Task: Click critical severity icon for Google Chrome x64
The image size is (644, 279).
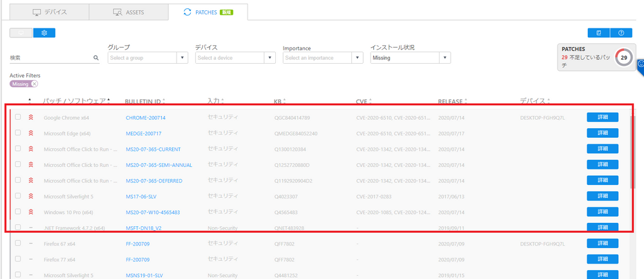Action: (30, 118)
